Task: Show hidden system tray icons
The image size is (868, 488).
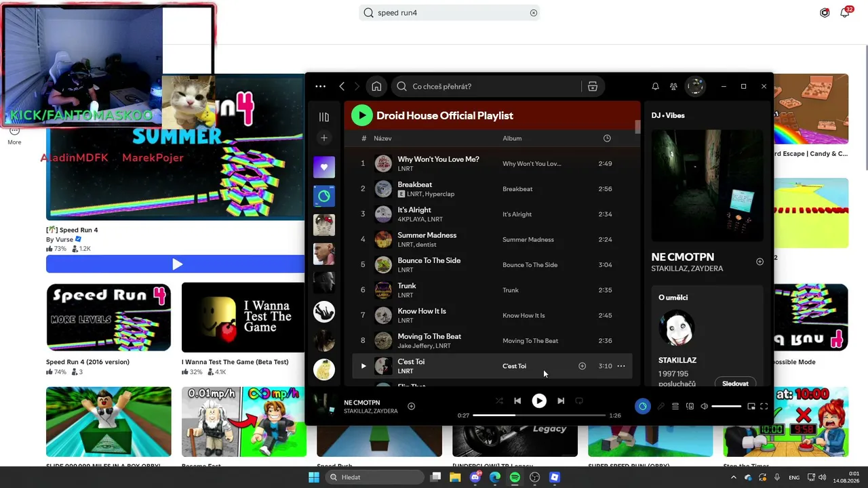Action: click(x=733, y=477)
